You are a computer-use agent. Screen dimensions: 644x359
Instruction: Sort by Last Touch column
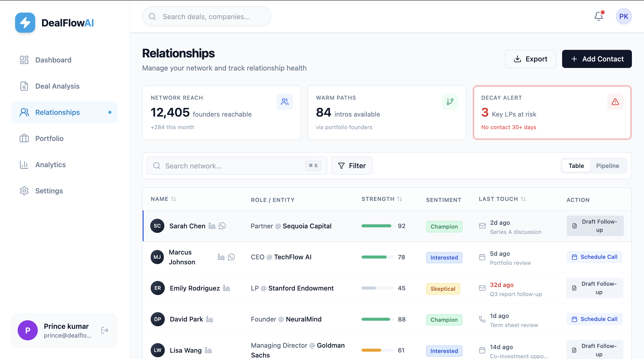(523, 199)
